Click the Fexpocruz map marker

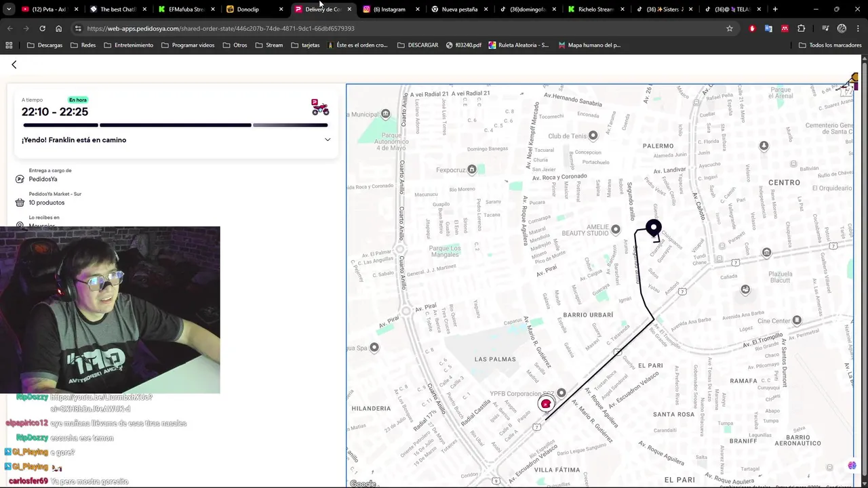pos(472,169)
